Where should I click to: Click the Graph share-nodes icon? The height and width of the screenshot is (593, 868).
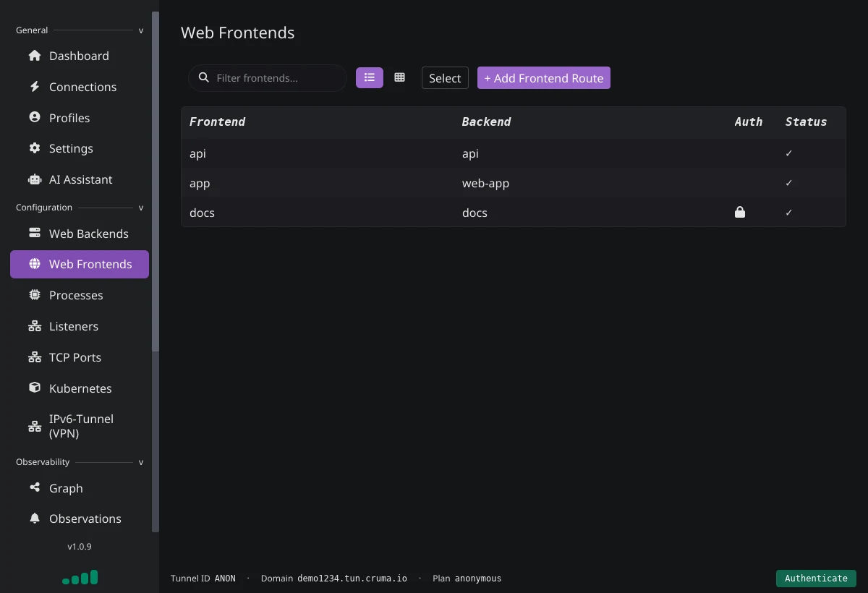click(x=34, y=487)
